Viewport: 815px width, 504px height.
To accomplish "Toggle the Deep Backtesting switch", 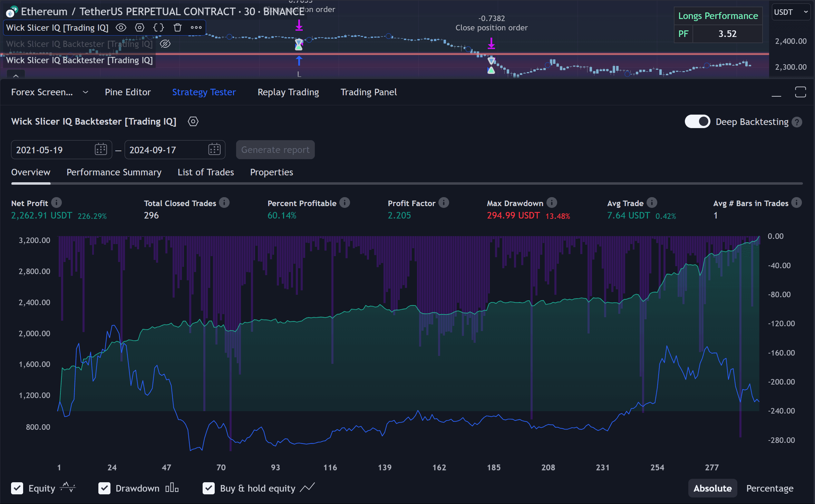I will coord(697,122).
